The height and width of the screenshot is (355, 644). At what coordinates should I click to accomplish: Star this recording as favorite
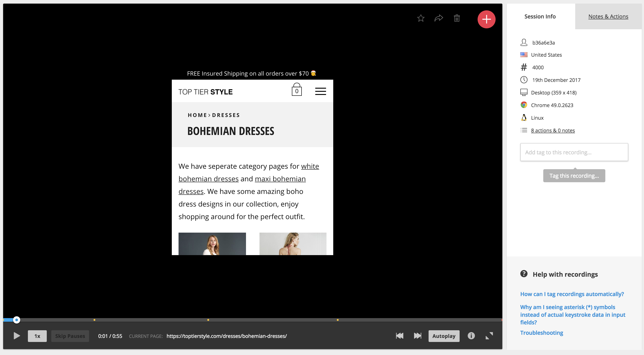pyautogui.click(x=421, y=18)
